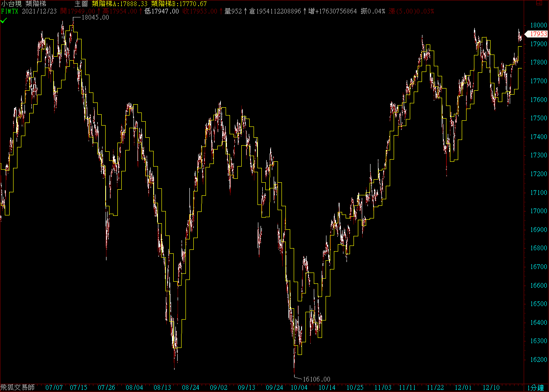Select the 1分鐘 timeframe label
The image size is (549, 392).
point(536,388)
